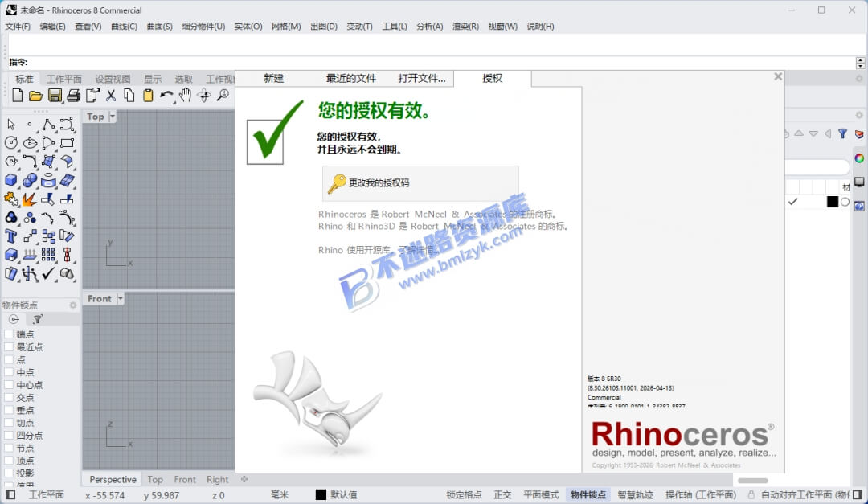Image resolution: width=868 pixels, height=504 pixels.
Task: Enable the 四分点 osnap checkbox
Action: point(9,436)
